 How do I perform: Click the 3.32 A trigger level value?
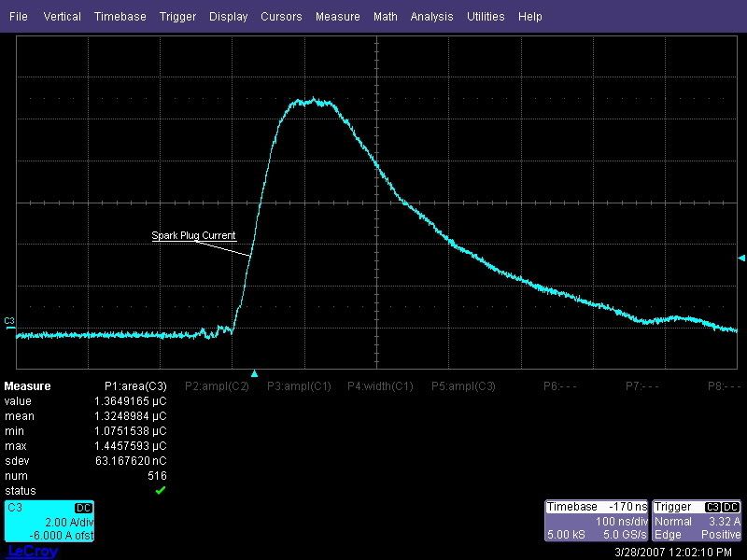(725, 522)
